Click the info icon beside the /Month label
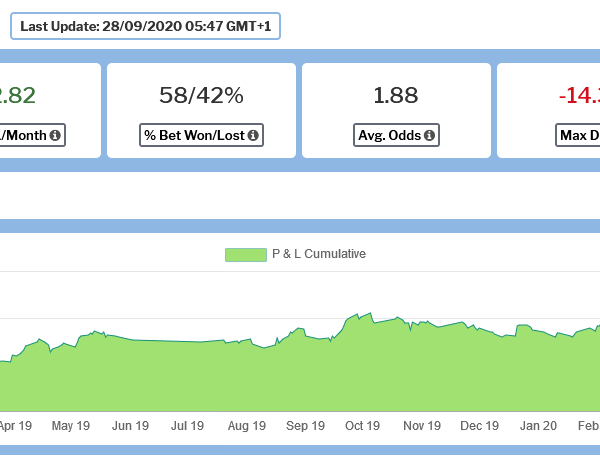 pos(55,135)
